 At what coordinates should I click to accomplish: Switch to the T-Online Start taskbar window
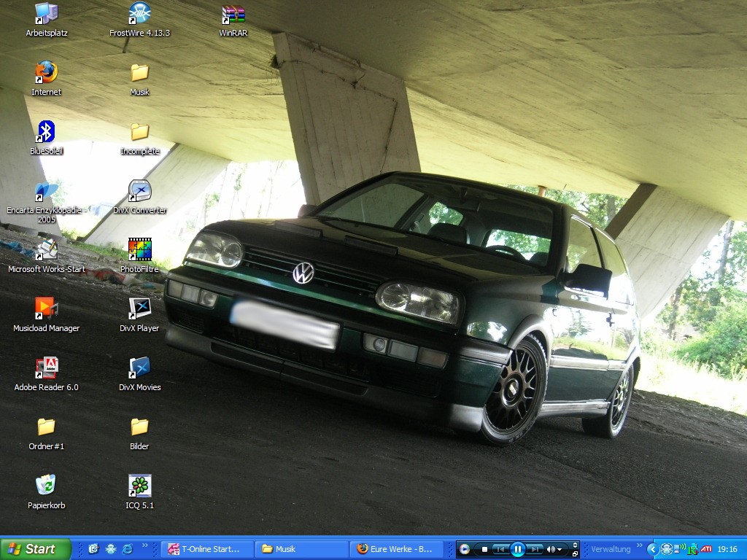(x=207, y=549)
